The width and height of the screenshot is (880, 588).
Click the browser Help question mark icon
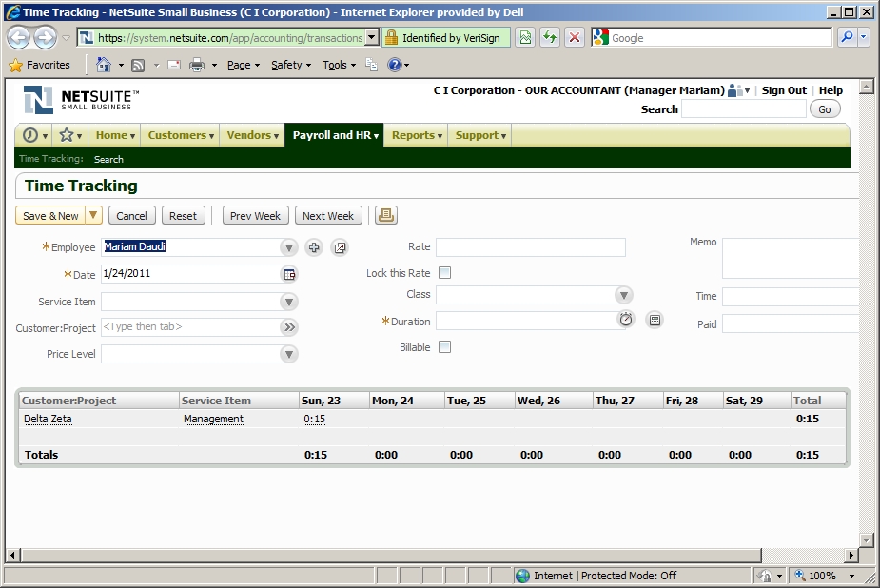395,65
